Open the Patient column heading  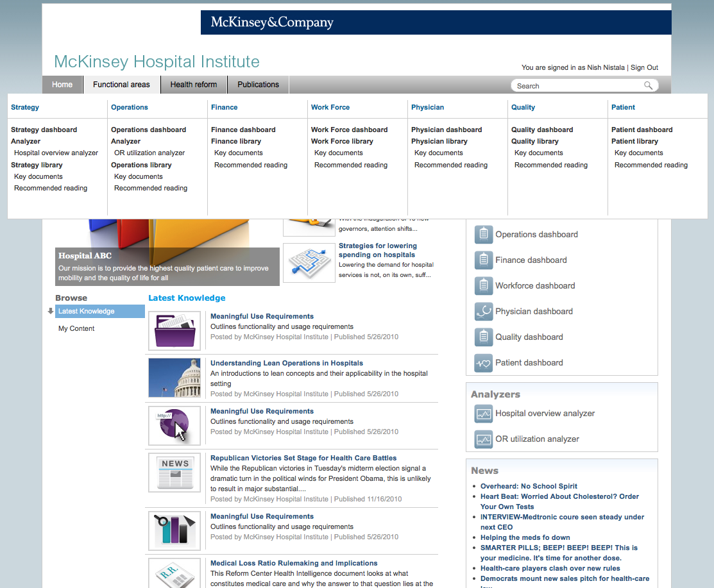pyautogui.click(x=623, y=108)
